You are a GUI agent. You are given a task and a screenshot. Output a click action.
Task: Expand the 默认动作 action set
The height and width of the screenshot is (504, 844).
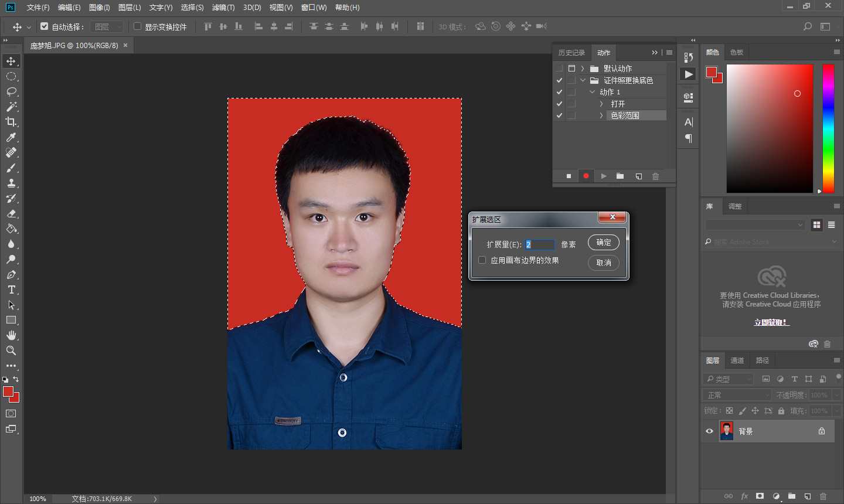coord(583,69)
